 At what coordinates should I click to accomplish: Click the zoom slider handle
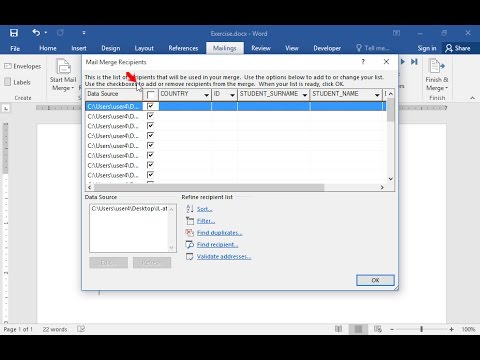tap(422, 329)
